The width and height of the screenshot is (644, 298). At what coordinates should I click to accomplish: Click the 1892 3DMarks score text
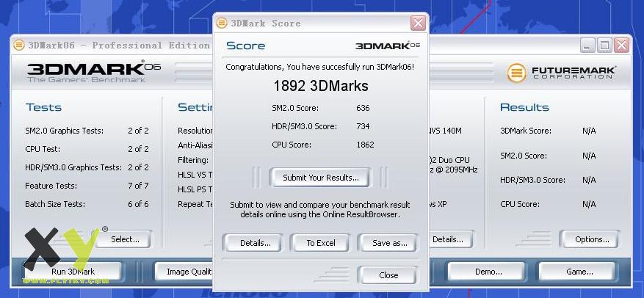click(321, 86)
